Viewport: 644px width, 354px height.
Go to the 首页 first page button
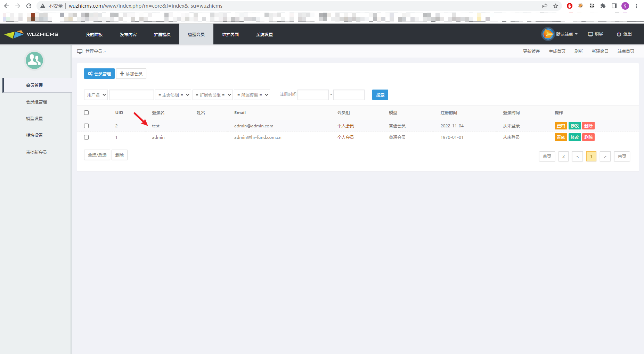pos(547,156)
